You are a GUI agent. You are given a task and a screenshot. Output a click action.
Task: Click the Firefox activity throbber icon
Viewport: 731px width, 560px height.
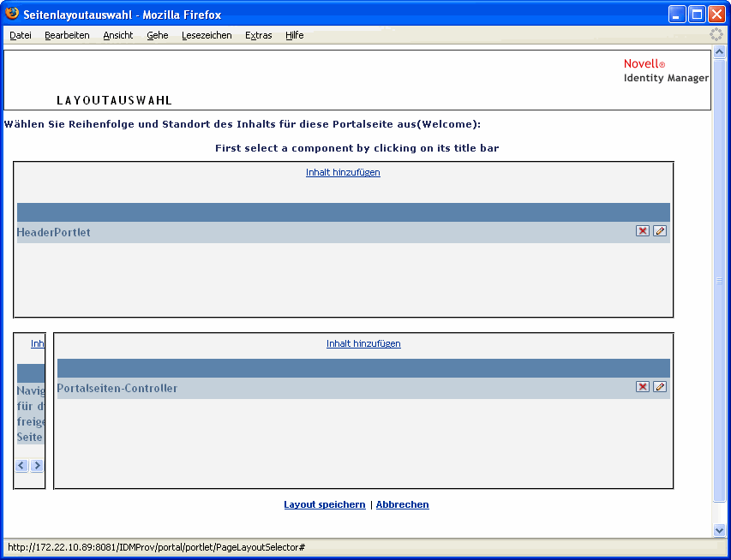click(x=716, y=34)
